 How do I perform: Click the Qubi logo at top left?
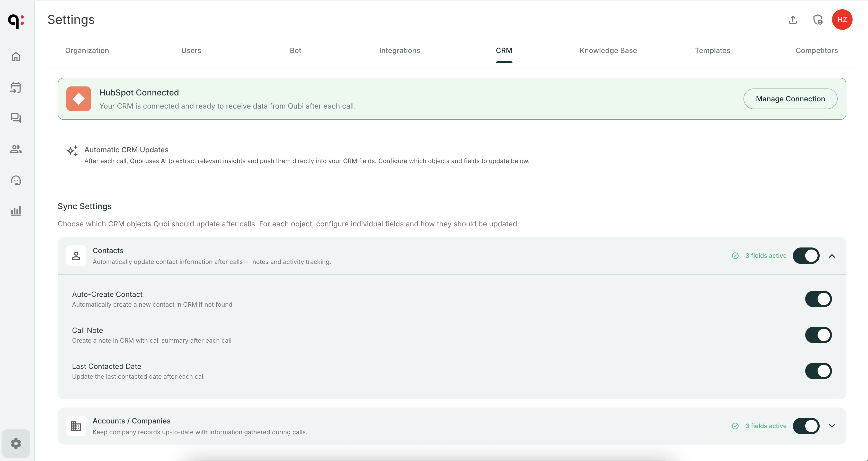pyautogui.click(x=16, y=21)
